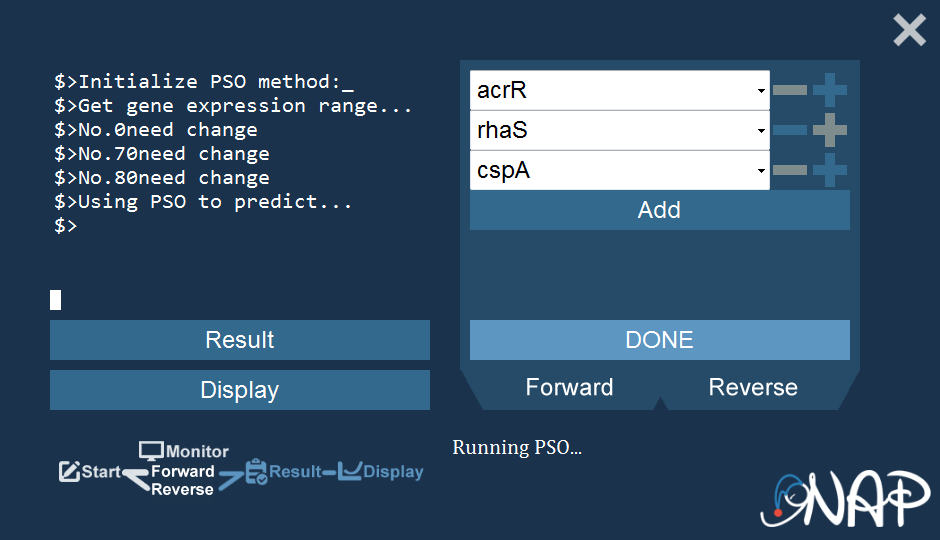Open the Result button under console
940x540 pixels.
(240, 340)
